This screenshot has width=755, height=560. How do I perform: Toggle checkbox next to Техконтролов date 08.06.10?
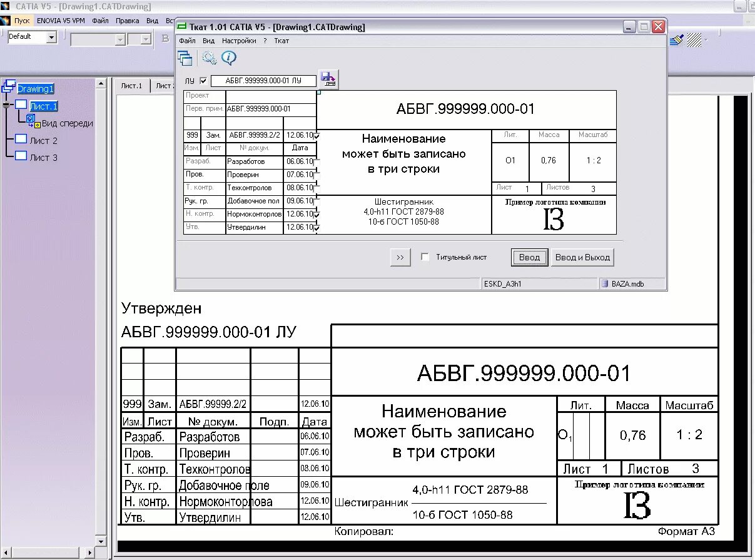(x=317, y=188)
